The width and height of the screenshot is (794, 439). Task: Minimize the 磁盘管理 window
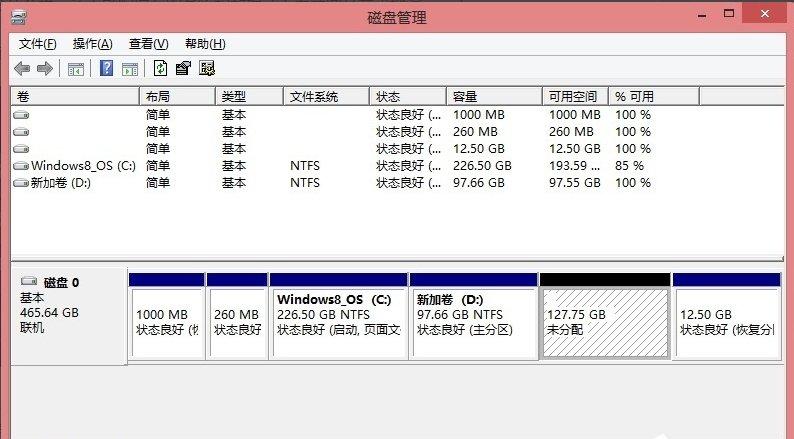(702, 15)
